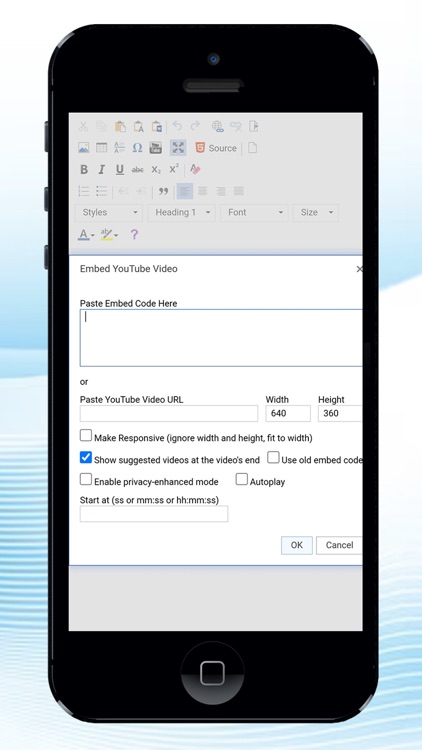Image resolution: width=422 pixels, height=750 pixels.
Task: Open the Heading 1 format dropdown
Action: [181, 212]
